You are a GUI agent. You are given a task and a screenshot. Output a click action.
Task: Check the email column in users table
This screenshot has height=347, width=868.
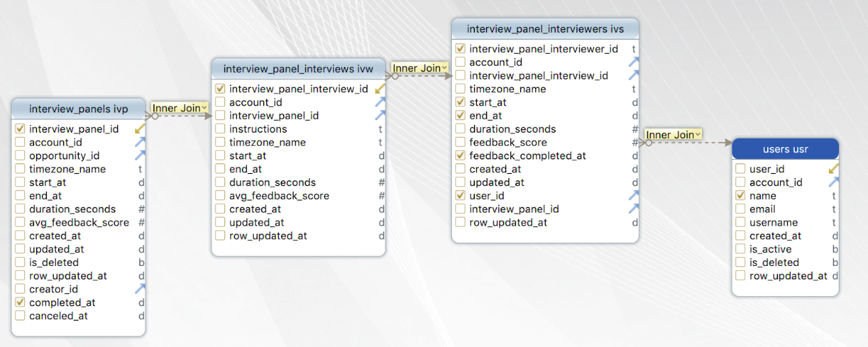click(740, 209)
